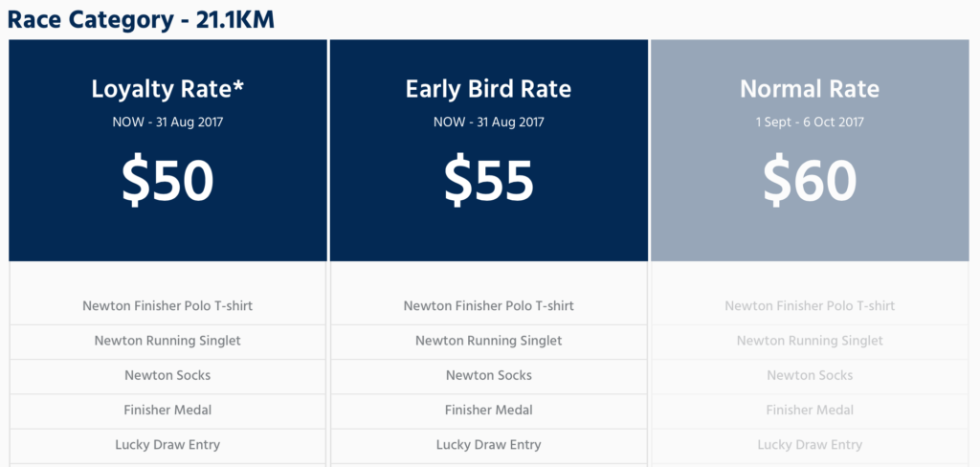Click the $60 normal rate price
Screen dimensions: 980x467
810,181
